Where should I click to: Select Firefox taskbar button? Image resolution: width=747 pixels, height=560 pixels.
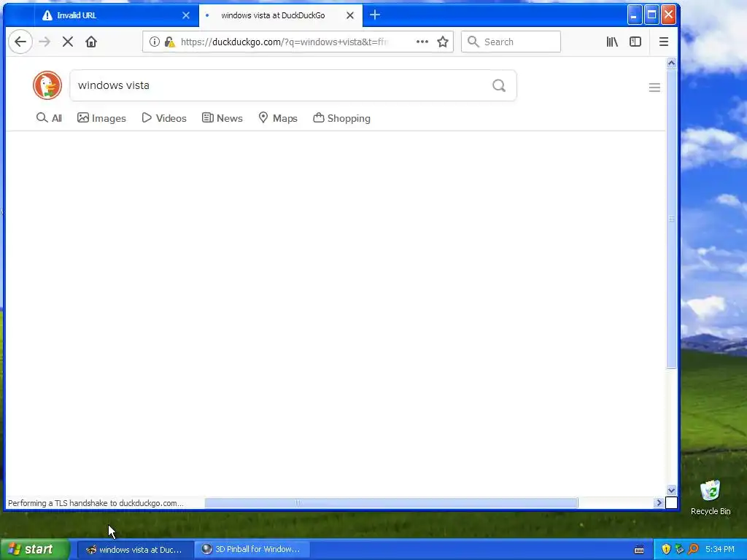135,550
